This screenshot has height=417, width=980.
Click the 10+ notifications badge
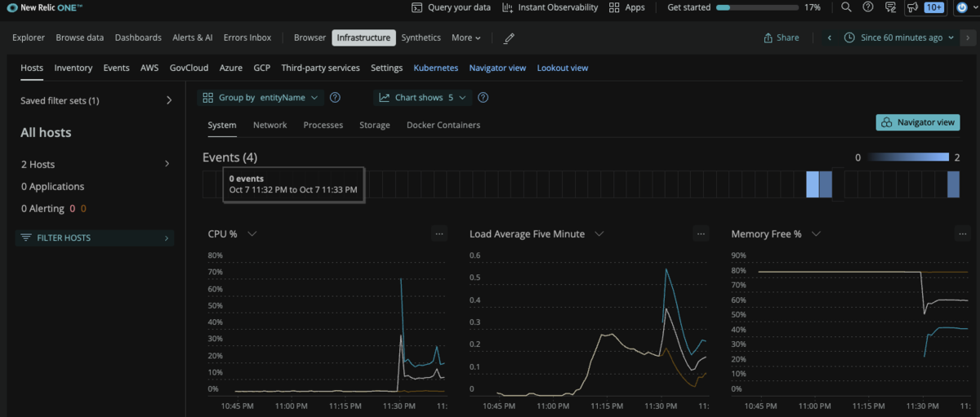934,7
